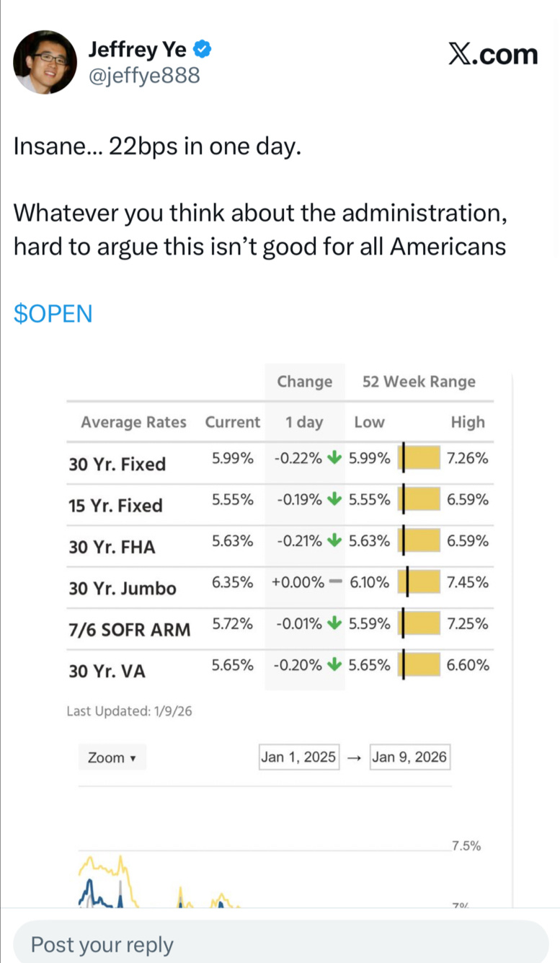Click the 7/6 SOFR ARM green down arrow
The height and width of the screenshot is (963, 560).
tap(334, 623)
